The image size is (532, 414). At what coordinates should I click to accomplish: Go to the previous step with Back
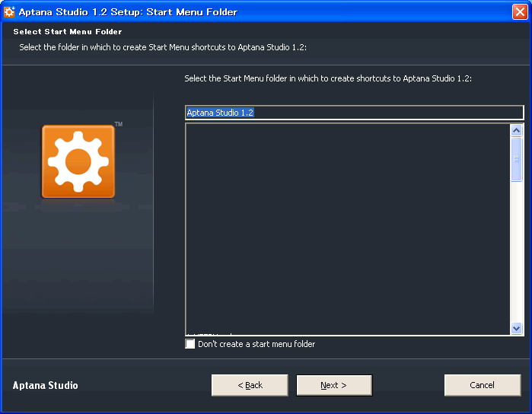coord(250,385)
